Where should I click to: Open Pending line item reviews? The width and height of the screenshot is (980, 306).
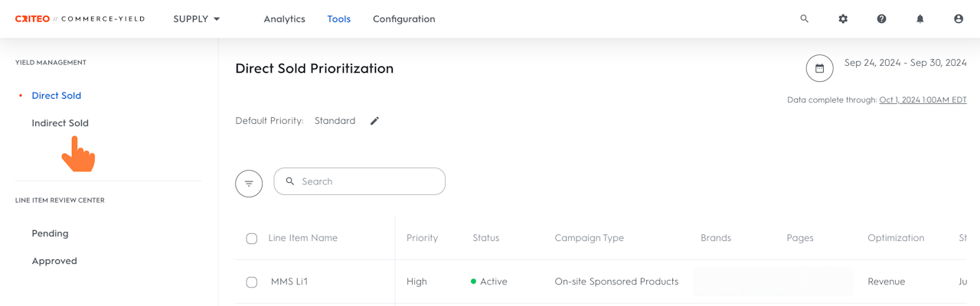coord(50,233)
